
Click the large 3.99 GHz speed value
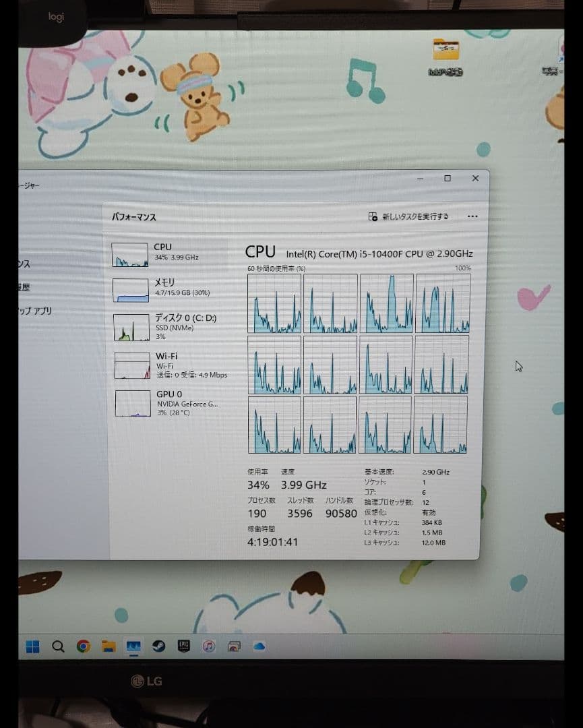click(303, 485)
